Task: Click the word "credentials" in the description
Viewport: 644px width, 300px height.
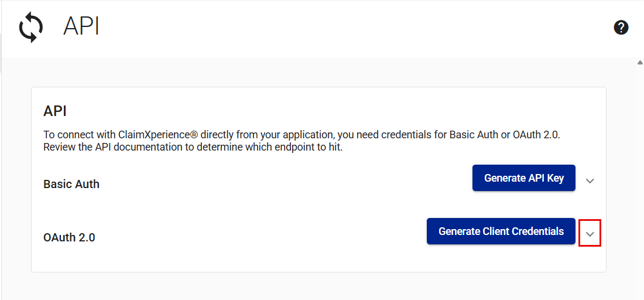Action: tap(405, 135)
